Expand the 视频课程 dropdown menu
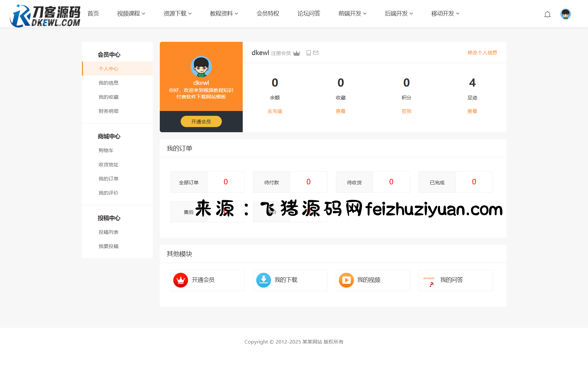This screenshot has height=368, width=588. pos(131,14)
